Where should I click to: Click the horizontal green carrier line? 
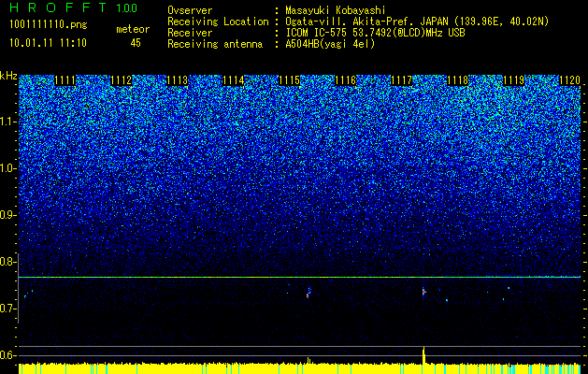[300, 277]
